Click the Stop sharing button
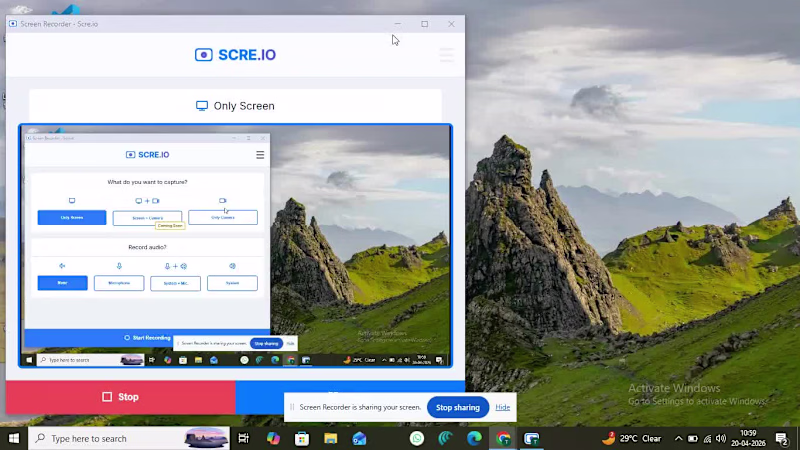800x450 pixels. 458,407
